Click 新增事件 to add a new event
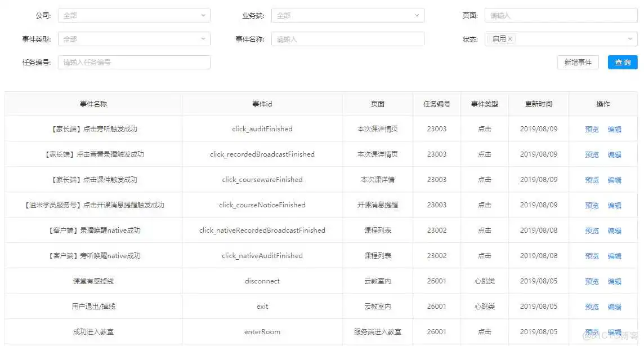The image size is (644, 346). click(x=578, y=63)
